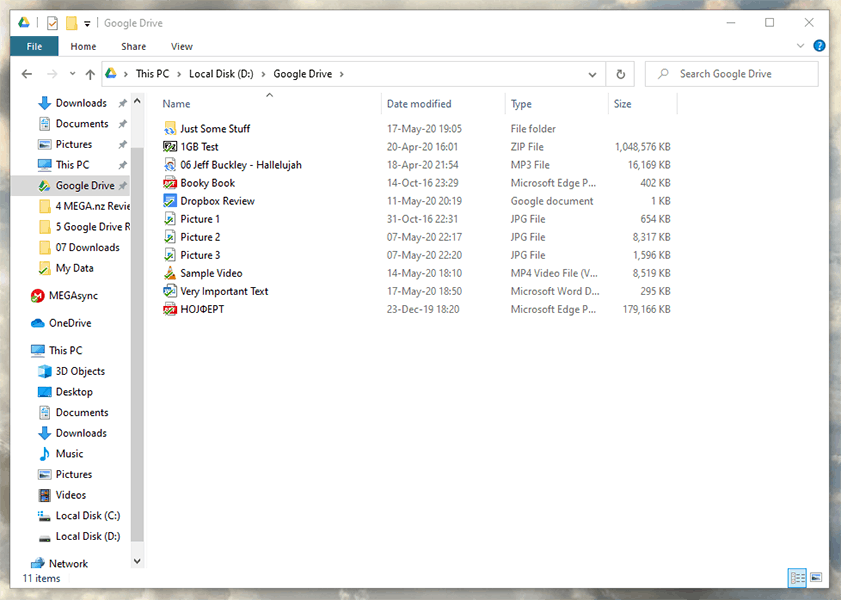Click the navigation pane scroll up arrow
The height and width of the screenshot is (600, 841).
137,101
